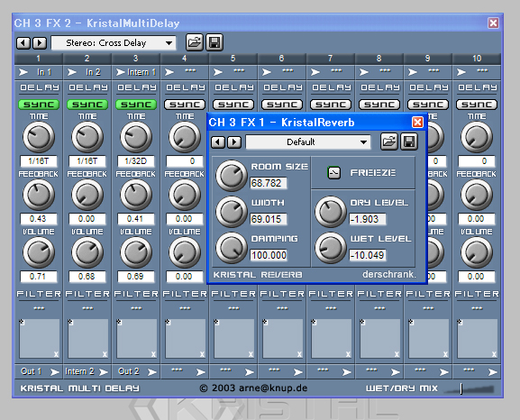This screenshot has width=520, height=420.
Task: Disable sync on delay channel 1
Action: coord(39,105)
